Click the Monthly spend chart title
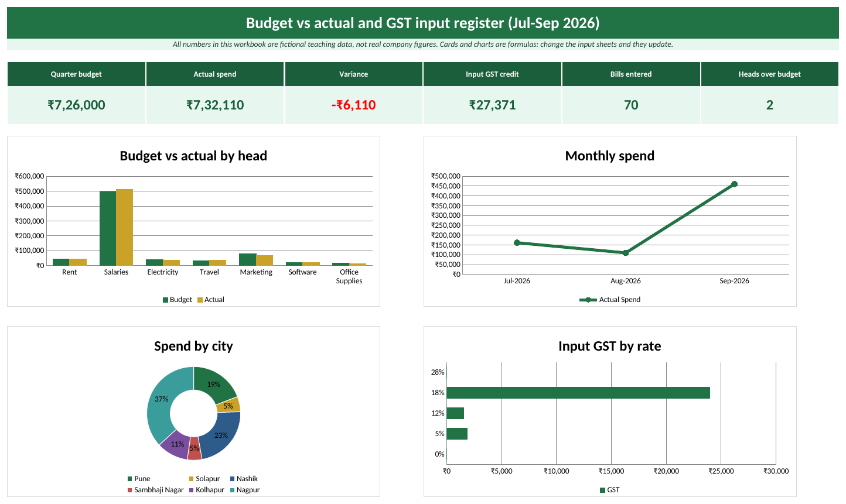This screenshot has width=846, height=504. pos(610,156)
